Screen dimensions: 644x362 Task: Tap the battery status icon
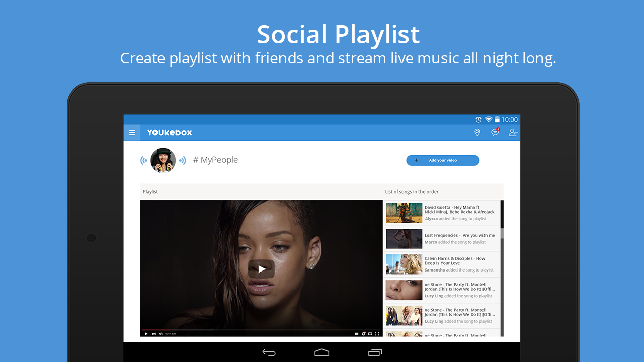pos(497,120)
